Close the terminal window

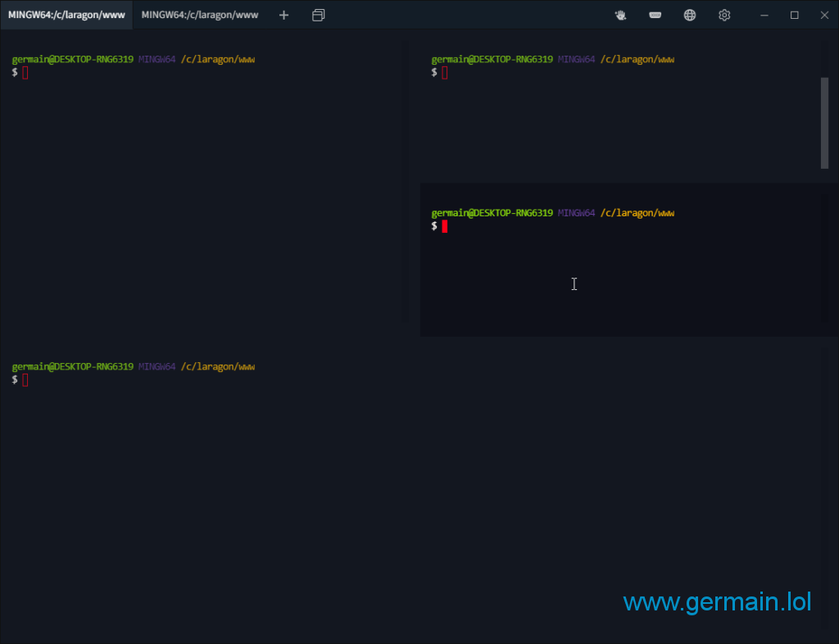(824, 15)
